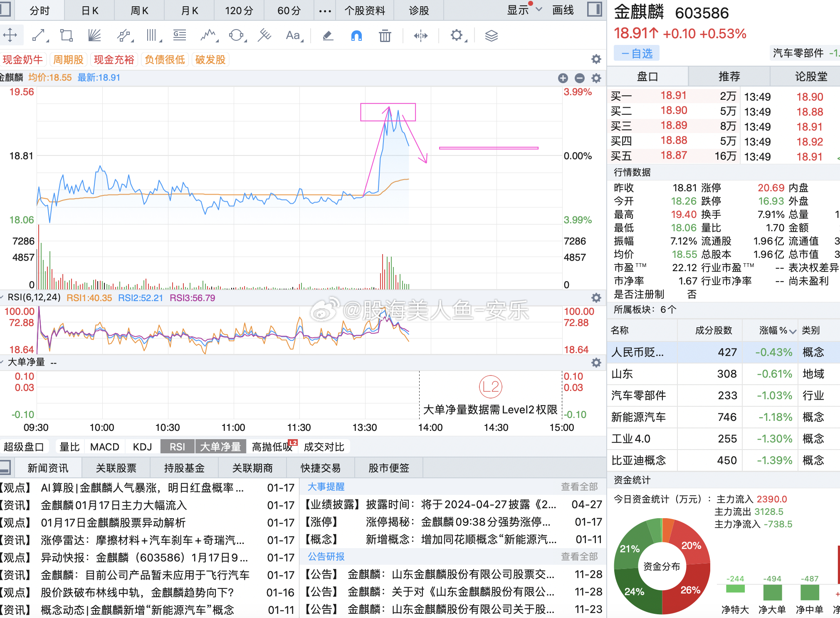The image size is (840, 618).
Task: Select the wave pattern drawing tool
Action: click(x=208, y=35)
